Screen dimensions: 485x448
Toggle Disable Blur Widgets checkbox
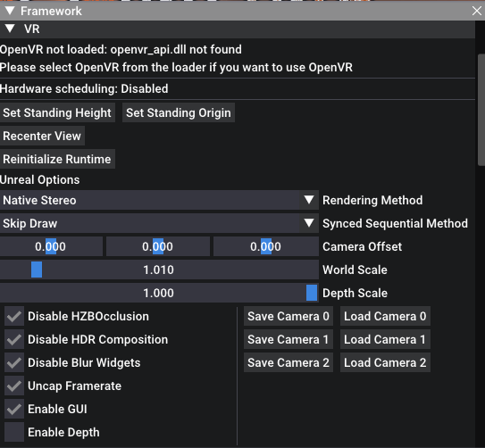pyautogui.click(x=14, y=362)
